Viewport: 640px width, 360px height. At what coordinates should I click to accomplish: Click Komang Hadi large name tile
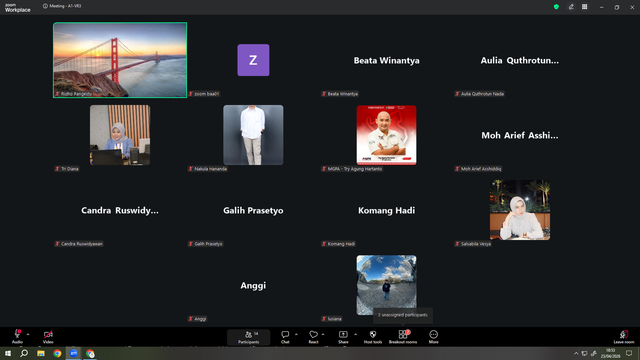pos(387,211)
